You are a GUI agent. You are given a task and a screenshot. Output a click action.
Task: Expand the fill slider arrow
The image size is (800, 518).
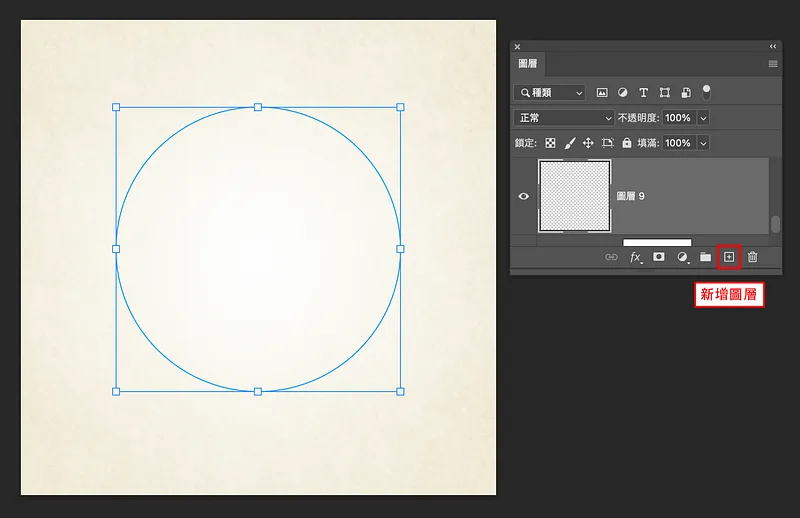coord(703,143)
